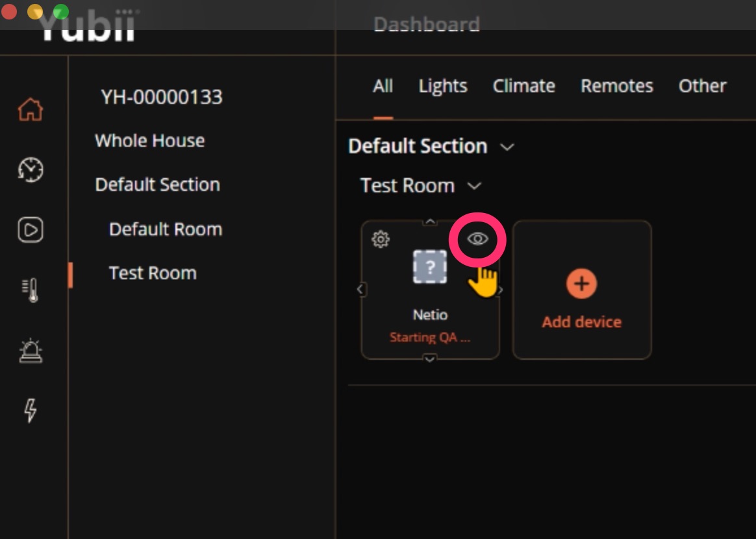Viewport: 756px width, 539px height.
Task: Switch to the Other tab
Action: pyautogui.click(x=702, y=86)
